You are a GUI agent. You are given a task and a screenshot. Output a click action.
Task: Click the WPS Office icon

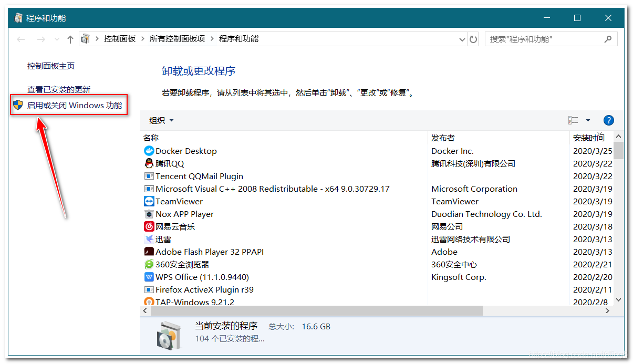coord(149,277)
